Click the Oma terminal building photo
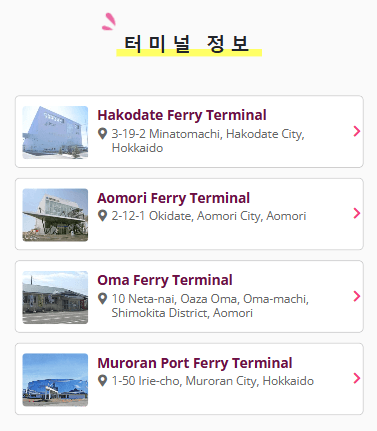 [55, 297]
